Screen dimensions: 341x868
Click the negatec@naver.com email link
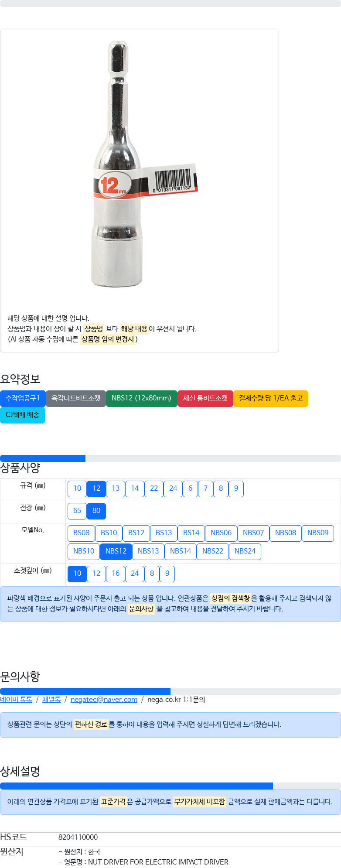coord(104,700)
